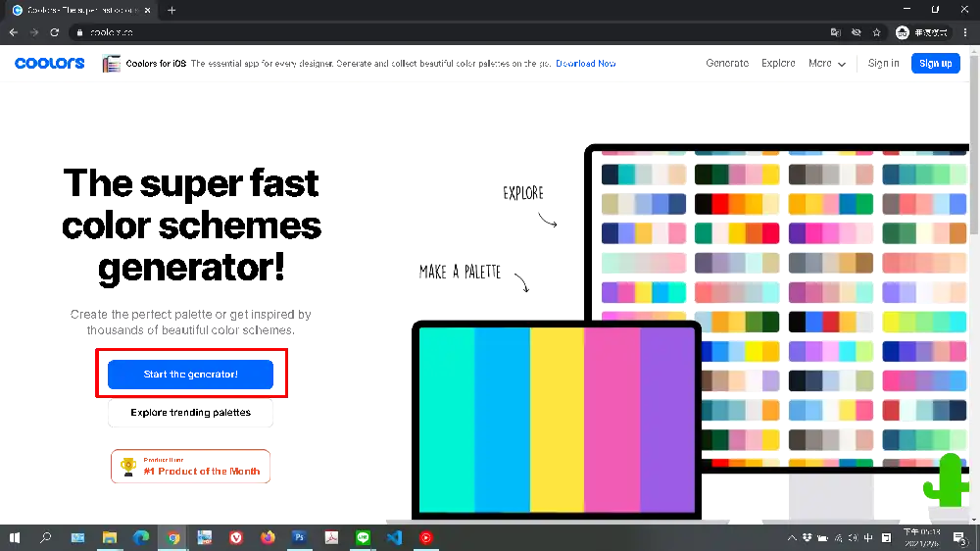Click the purple stripe on laptop
The width and height of the screenshot is (980, 551).
pos(667,420)
